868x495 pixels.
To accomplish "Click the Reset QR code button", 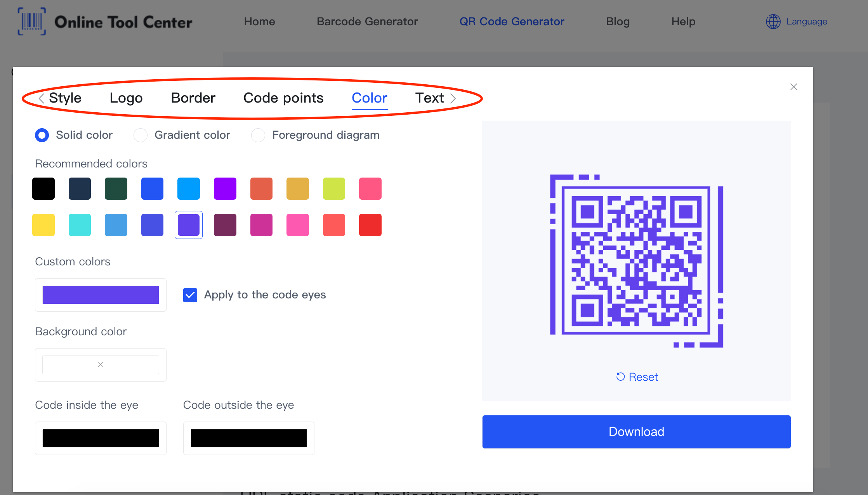I will coord(637,376).
